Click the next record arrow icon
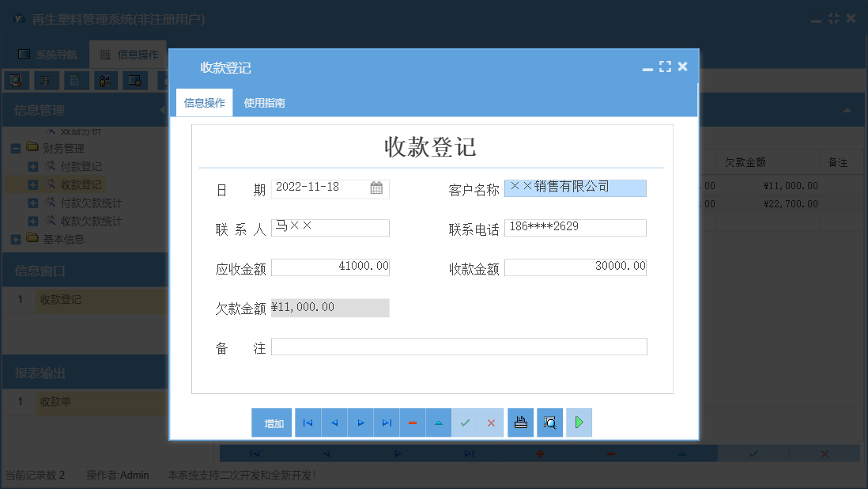This screenshot has height=489, width=868. tap(360, 422)
